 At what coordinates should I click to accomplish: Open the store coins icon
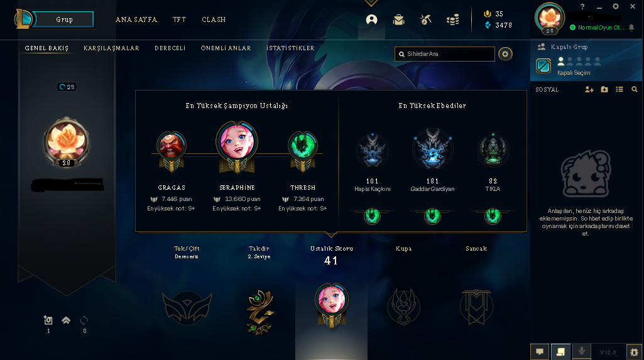[x=452, y=19]
